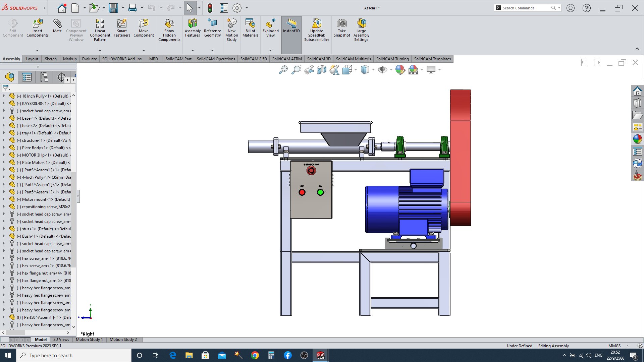Viewport: 644px width, 362px height.
Task: Click the Exploded View icon
Action: 270,28
